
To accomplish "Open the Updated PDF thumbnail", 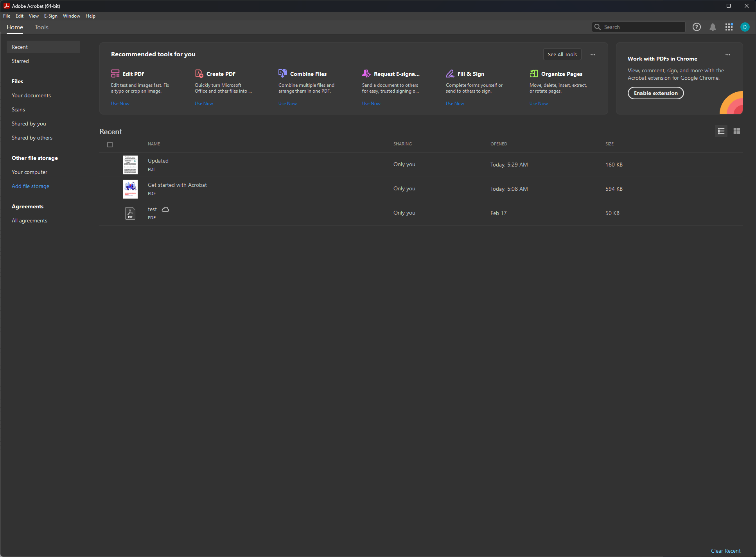I will [x=130, y=165].
